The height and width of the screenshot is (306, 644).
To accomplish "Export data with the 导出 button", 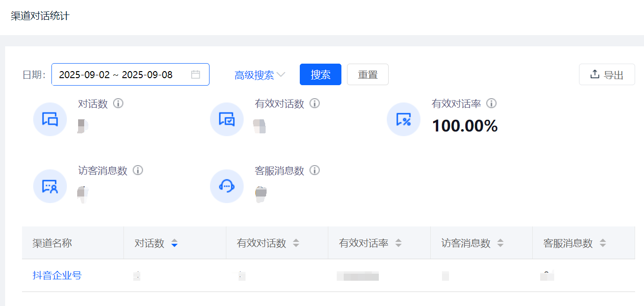I will pyautogui.click(x=607, y=75).
